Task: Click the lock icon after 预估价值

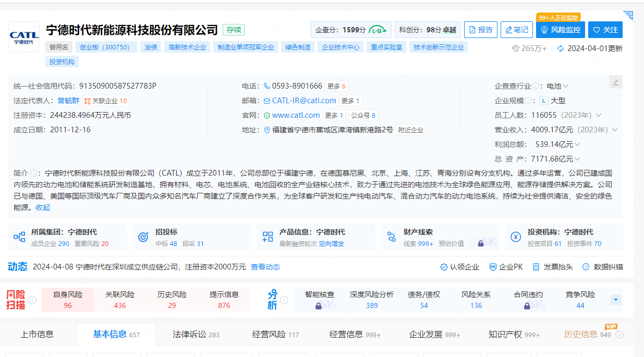Action: coord(481,243)
